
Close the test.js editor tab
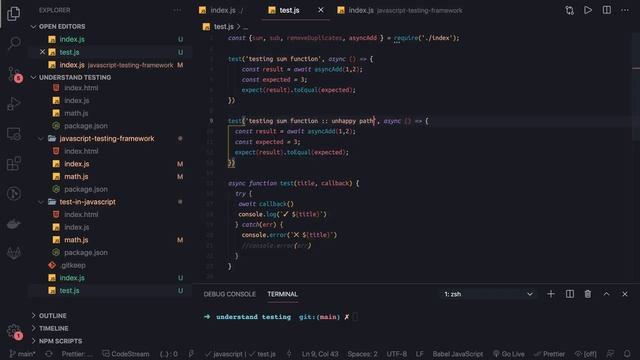(x=321, y=10)
